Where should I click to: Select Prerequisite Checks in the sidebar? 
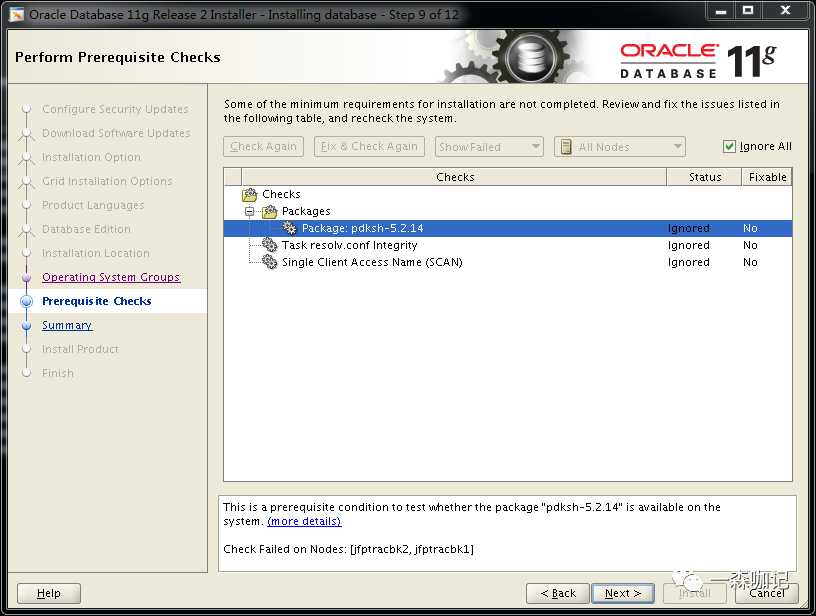click(97, 301)
